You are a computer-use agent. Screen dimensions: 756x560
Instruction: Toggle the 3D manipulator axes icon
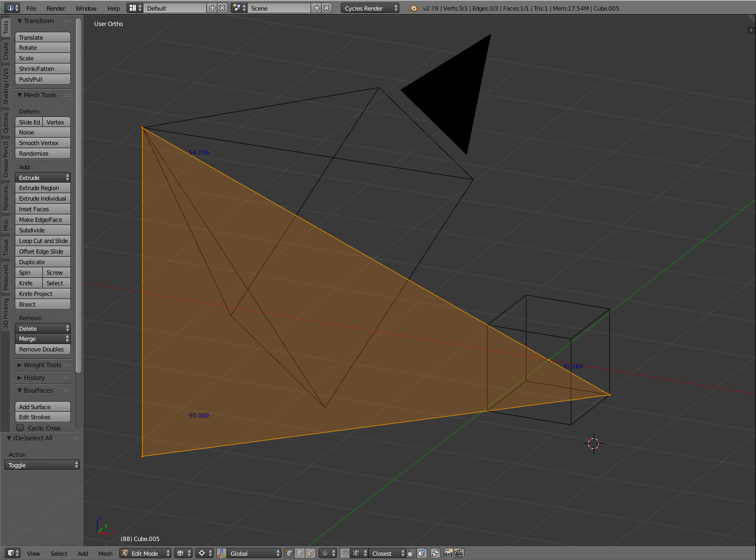point(222,553)
